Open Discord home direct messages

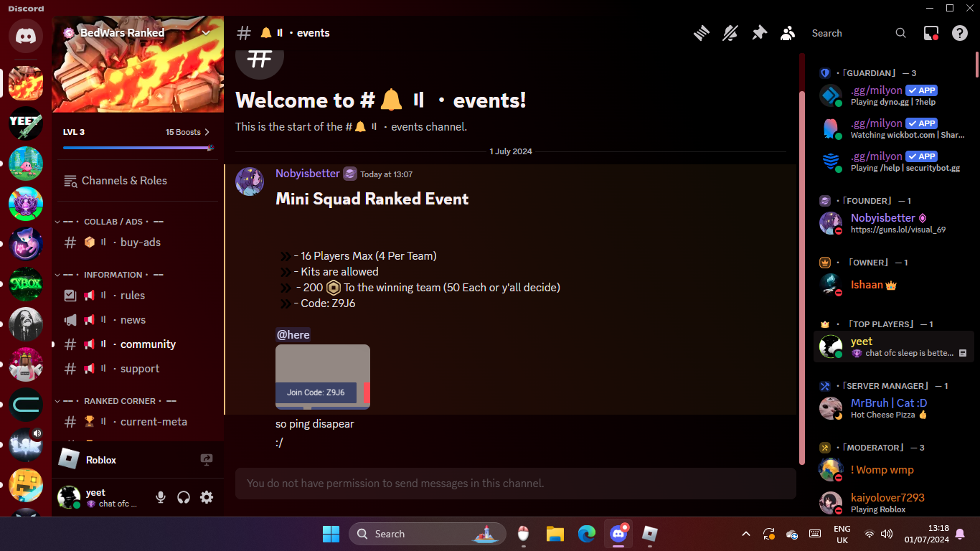(26, 36)
